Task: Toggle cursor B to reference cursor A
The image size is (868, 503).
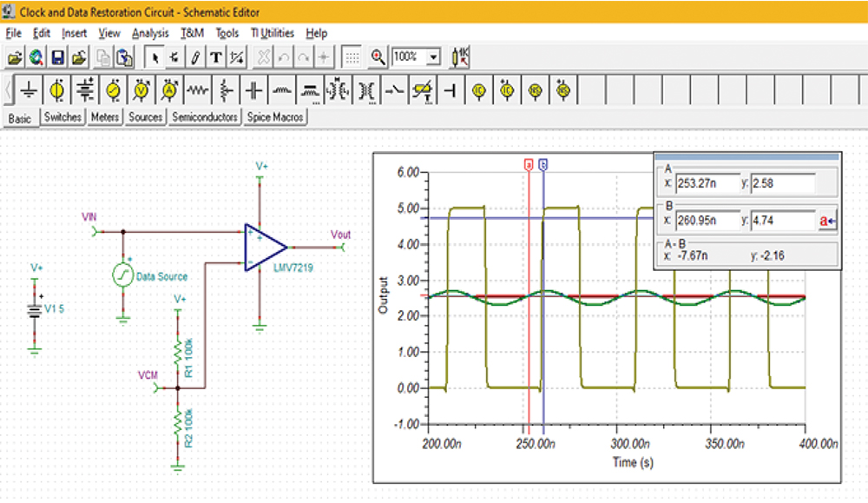Action: [x=829, y=221]
